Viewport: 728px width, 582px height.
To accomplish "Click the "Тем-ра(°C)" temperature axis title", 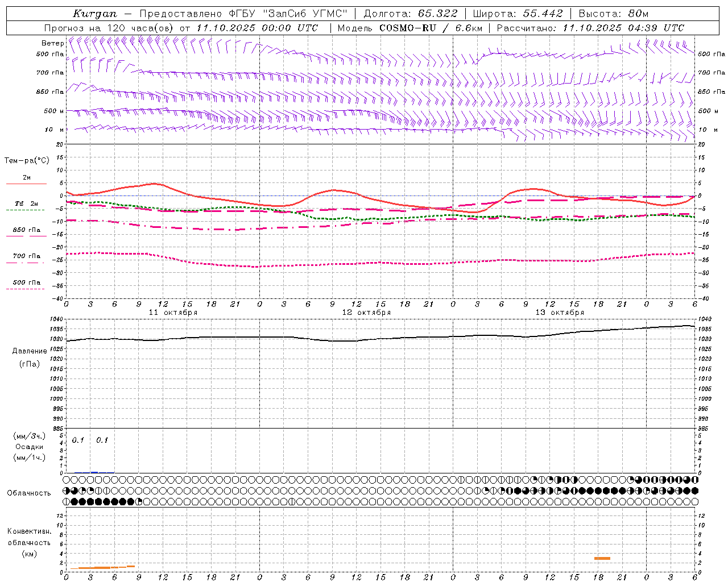I will pyautogui.click(x=27, y=161).
